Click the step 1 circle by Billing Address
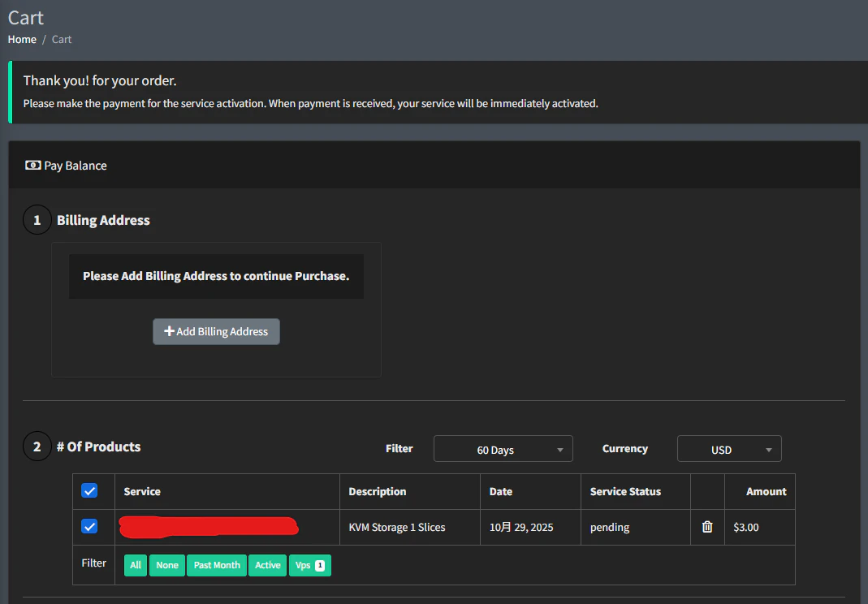868x604 pixels. click(37, 220)
